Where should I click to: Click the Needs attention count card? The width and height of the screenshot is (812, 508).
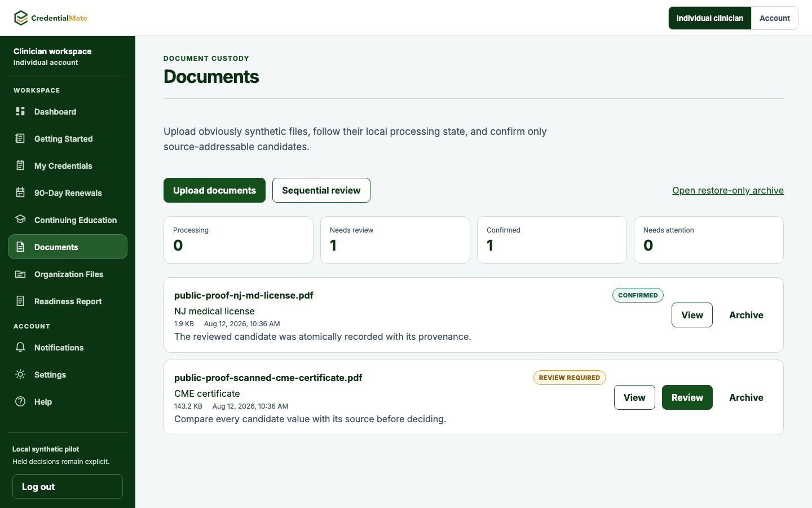click(709, 240)
